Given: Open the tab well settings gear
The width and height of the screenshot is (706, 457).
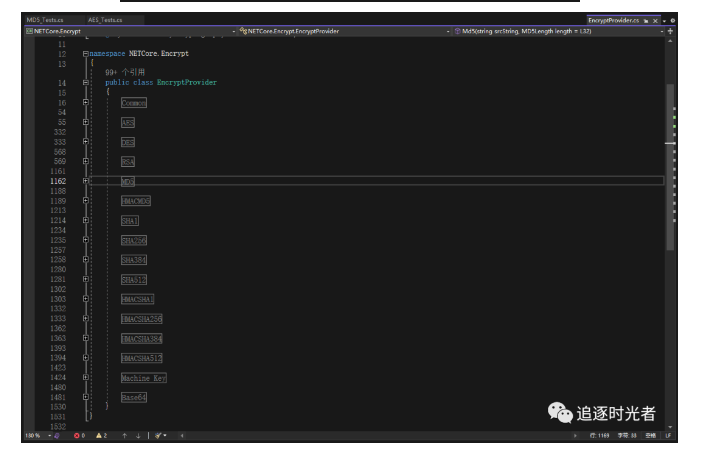Looking at the screenshot, I should pos(673,21).
